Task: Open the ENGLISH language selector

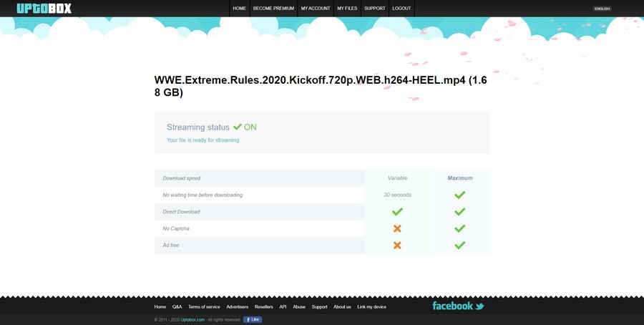Action: 602,9
